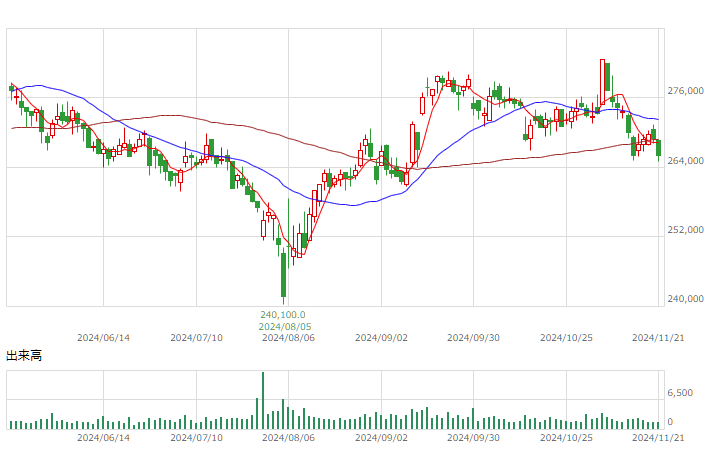Click the 276,000 price axis label
Viewport: 712px width, 452px height.
click(x=685, y=91)
